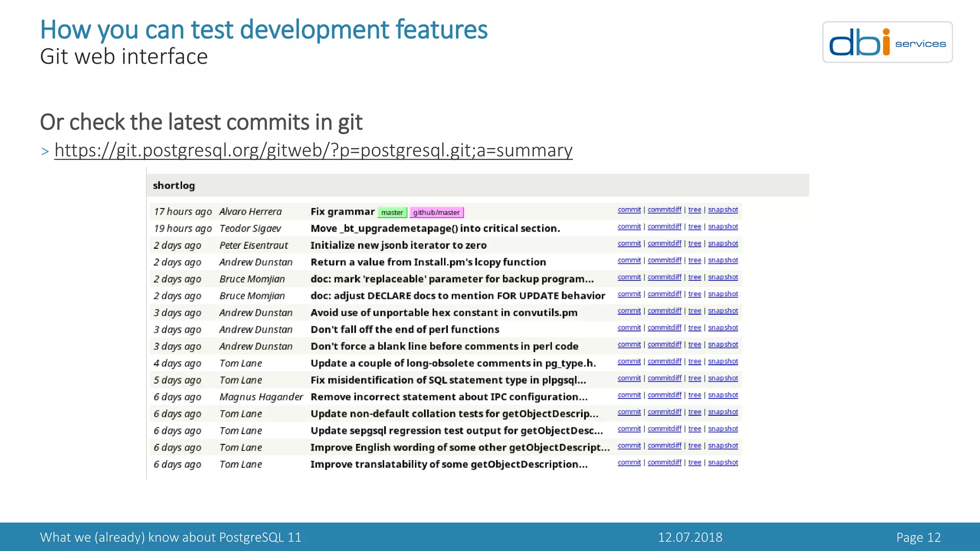The width and height of the screenshot is (980, 551).
Task: Click Remove incorrect statement about IPC configuration title
Action: 449,397
